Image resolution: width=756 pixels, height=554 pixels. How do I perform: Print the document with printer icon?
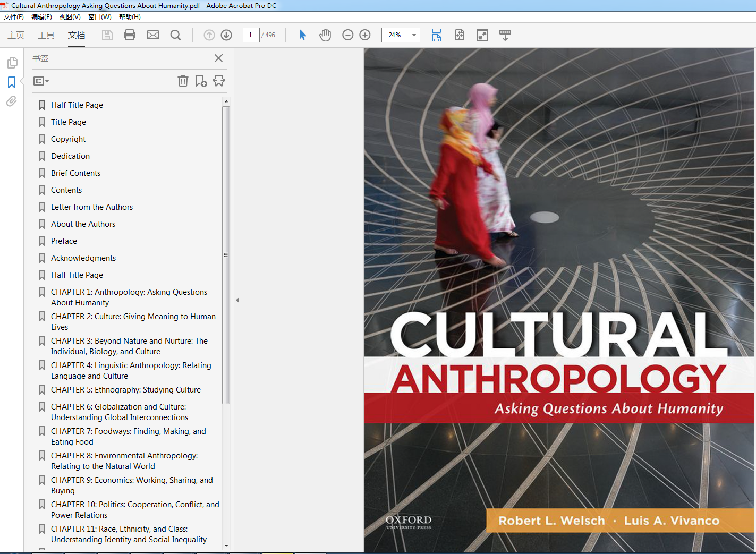coord(130,35)
